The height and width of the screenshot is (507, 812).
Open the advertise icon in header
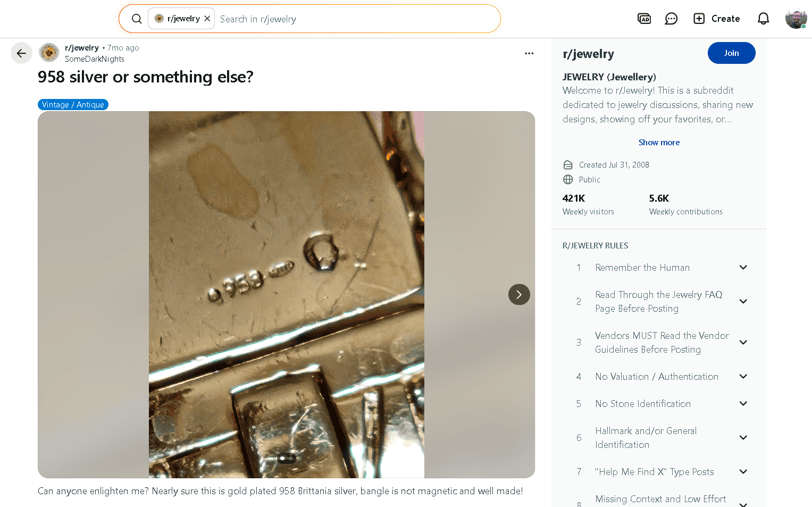pos(644,19)
